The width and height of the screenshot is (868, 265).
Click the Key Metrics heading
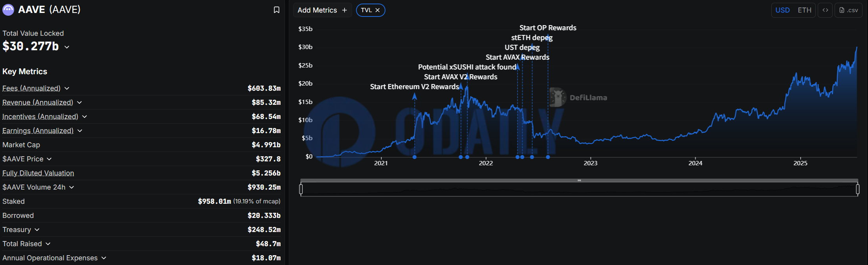[x=25, y=71]
